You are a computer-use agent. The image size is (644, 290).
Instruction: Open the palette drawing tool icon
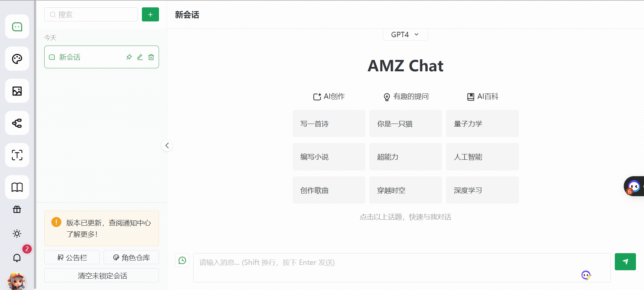click(x=17, y=59)
